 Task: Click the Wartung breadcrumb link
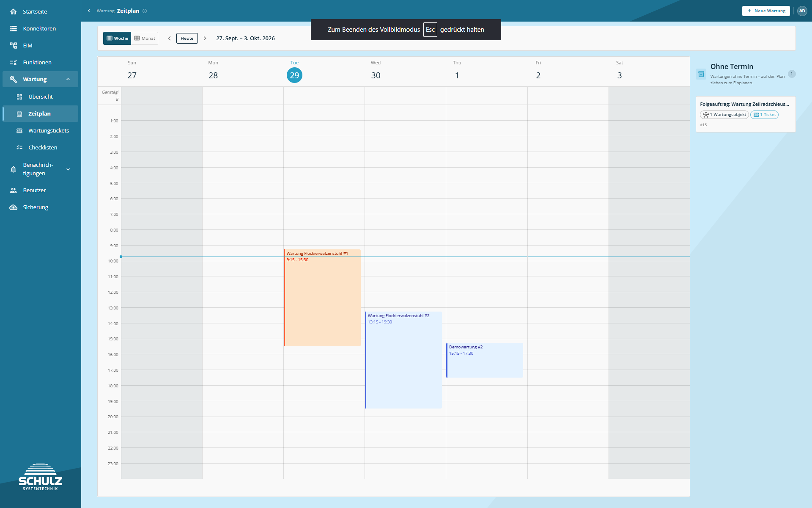click(x=105, y=11)
